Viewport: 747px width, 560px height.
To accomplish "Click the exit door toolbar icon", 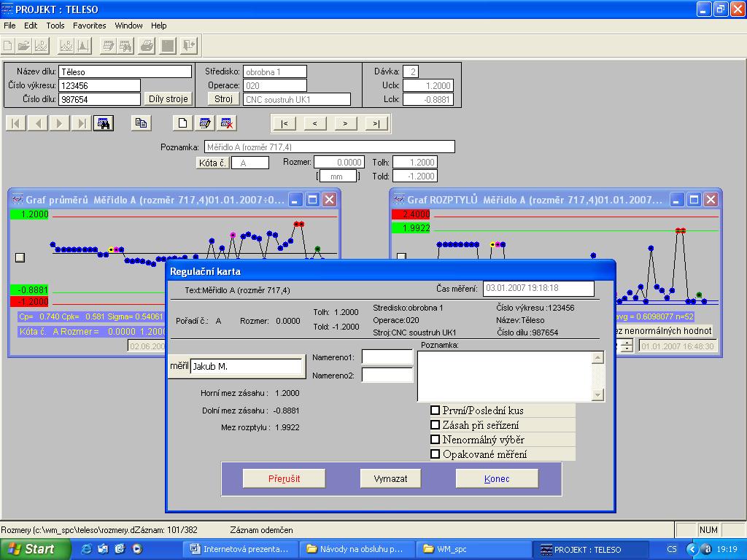I will point(189,46).
